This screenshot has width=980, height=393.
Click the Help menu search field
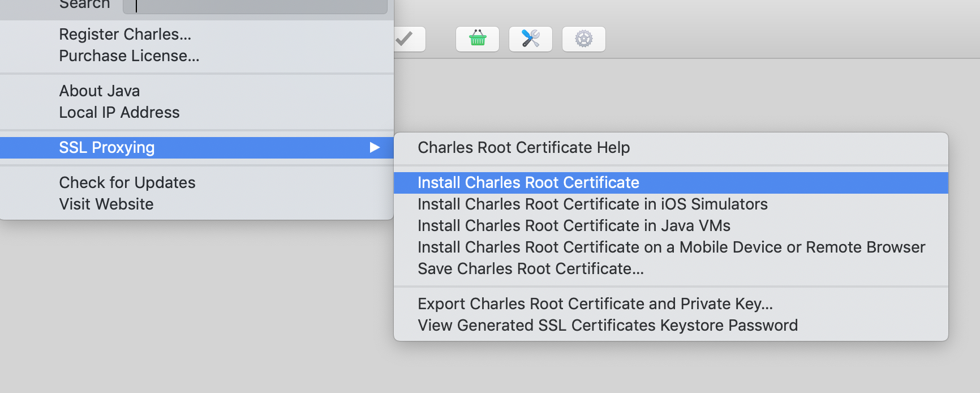click(255, 6)
